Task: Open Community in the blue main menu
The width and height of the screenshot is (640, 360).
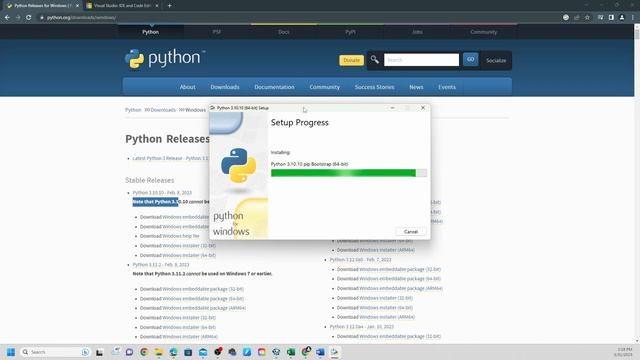Action: coord(324,87)
